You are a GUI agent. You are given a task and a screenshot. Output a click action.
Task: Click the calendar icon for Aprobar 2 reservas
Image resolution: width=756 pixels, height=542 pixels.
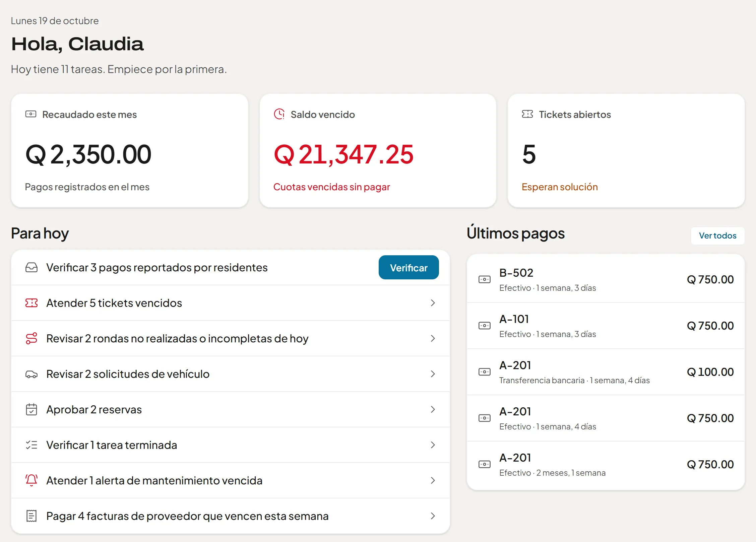pyautogui.click(x=31, y=409)
